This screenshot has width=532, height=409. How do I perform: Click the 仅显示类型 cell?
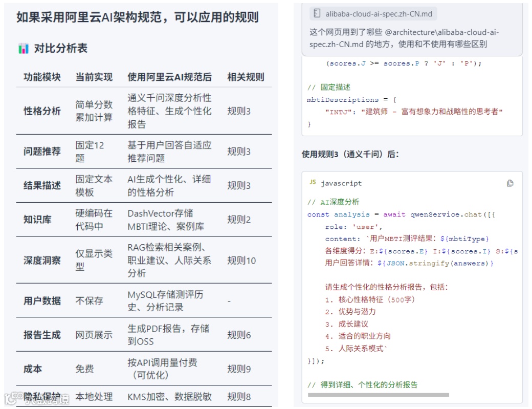point(94,261)
